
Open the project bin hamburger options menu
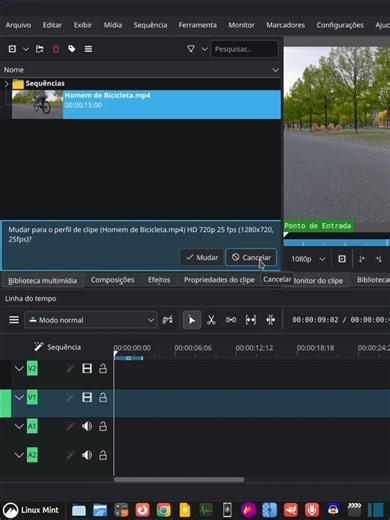coord(88,49)
